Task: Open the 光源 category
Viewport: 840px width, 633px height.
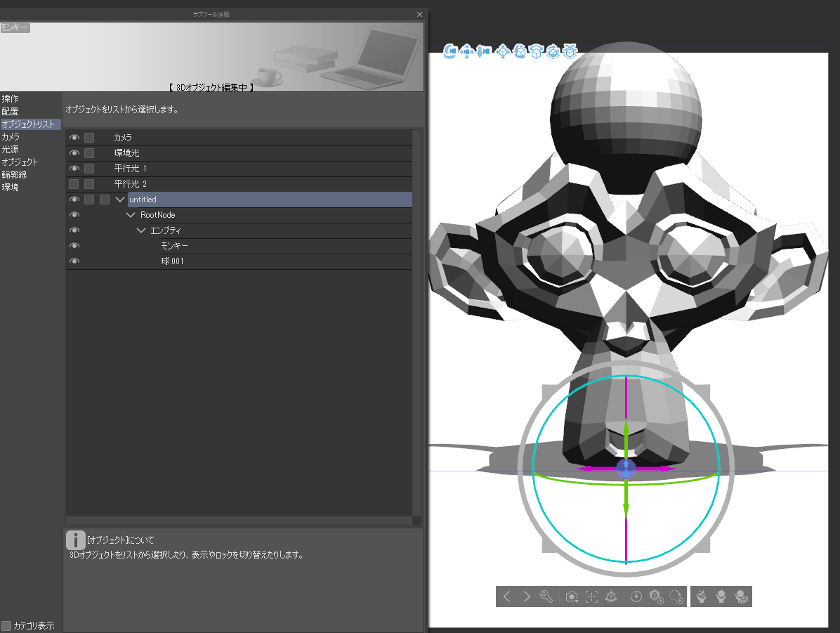Action: coord(10,149)
